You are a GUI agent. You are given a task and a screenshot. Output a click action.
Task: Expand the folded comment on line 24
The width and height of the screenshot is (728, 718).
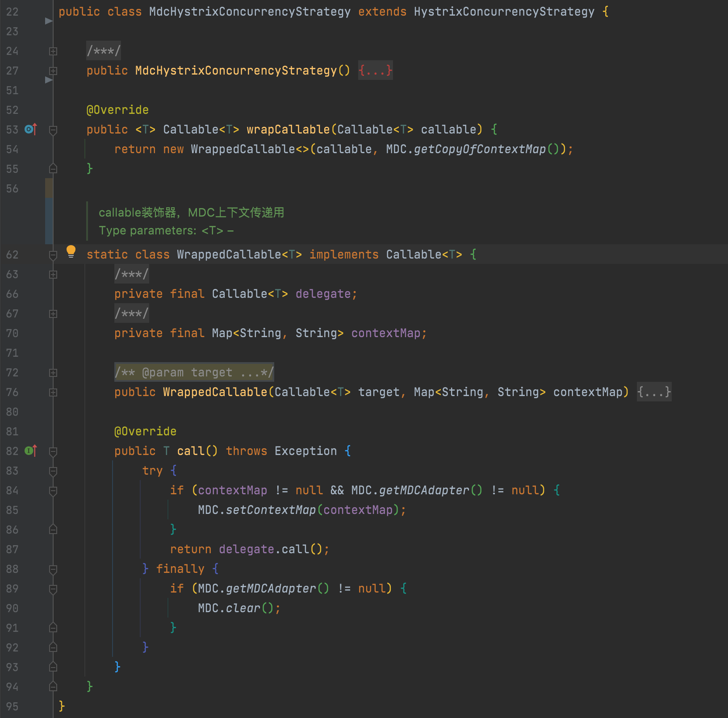click(x=53, y=51)
